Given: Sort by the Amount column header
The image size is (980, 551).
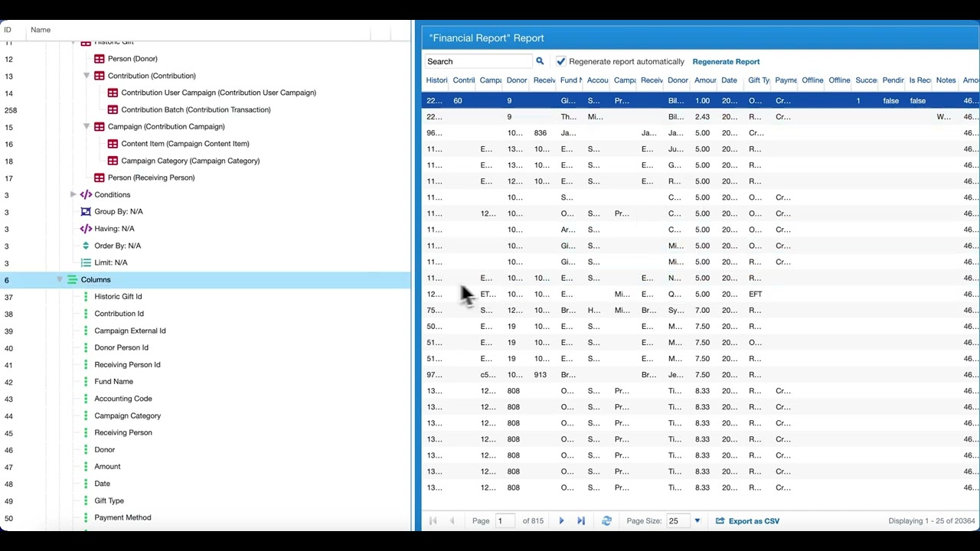Looking at the screenshot, I should [x=705, y=80].
